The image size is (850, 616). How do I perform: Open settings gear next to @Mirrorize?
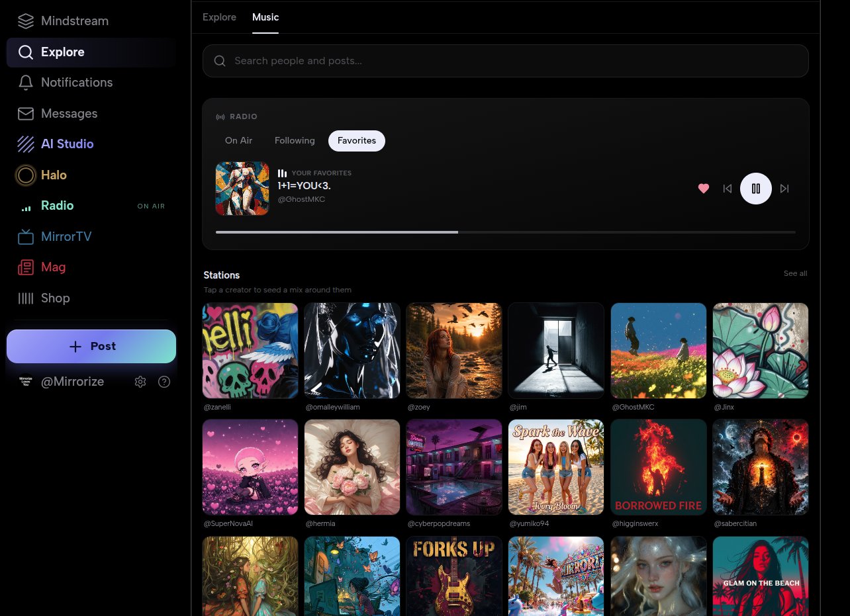(x=140, y=382)
